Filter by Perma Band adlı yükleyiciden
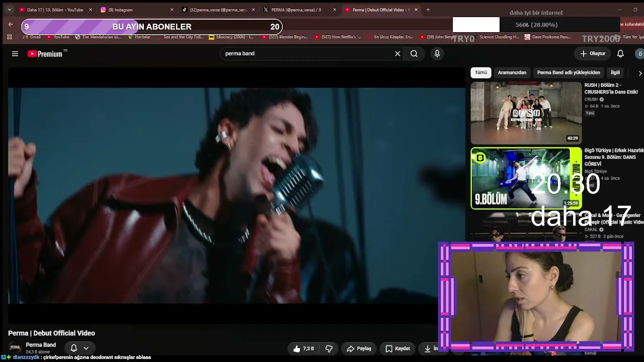This screenshot has height=362, width=644. [569, 72]
